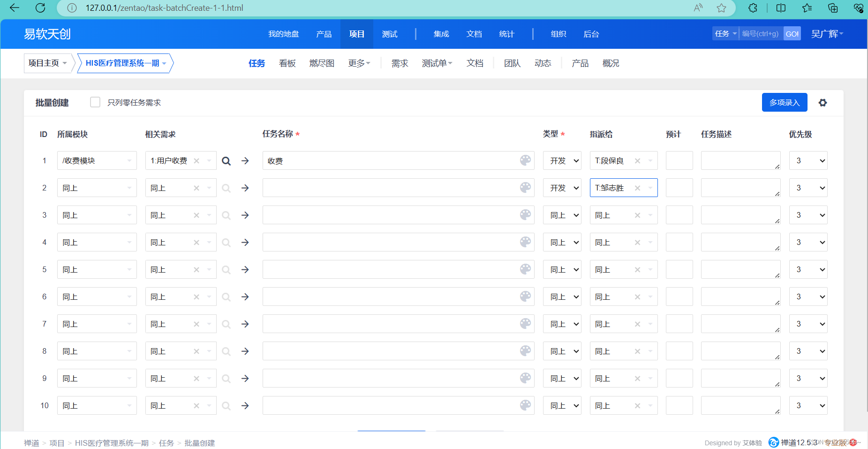Copy story name arrow in row 2
This screenshot has width=868, height=449.
click(x=245, y=188)
